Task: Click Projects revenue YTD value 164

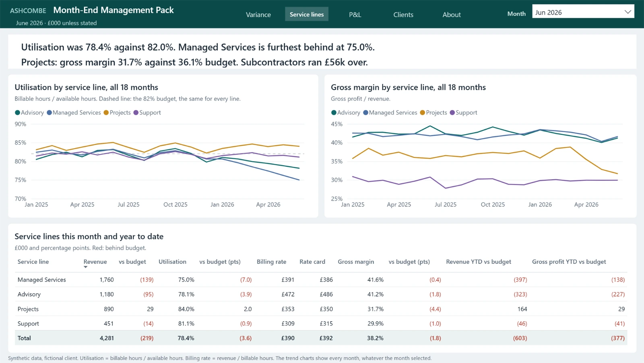Action: (522, 309)
